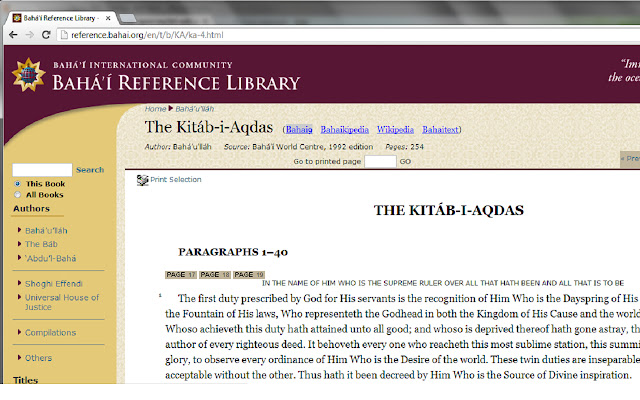Click the browser address bar URL
The height and width of the screenshot is (400, 640).
click(147, 35)
